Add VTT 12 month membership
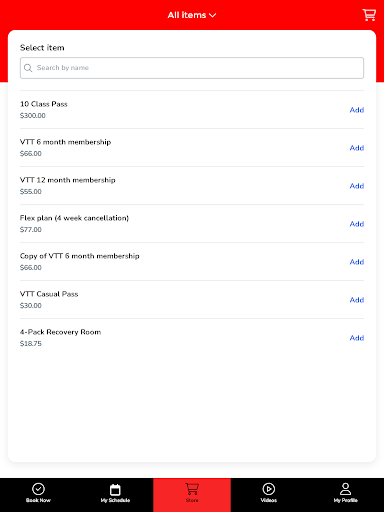Screen dimensions: 384x512 point(357,186)
